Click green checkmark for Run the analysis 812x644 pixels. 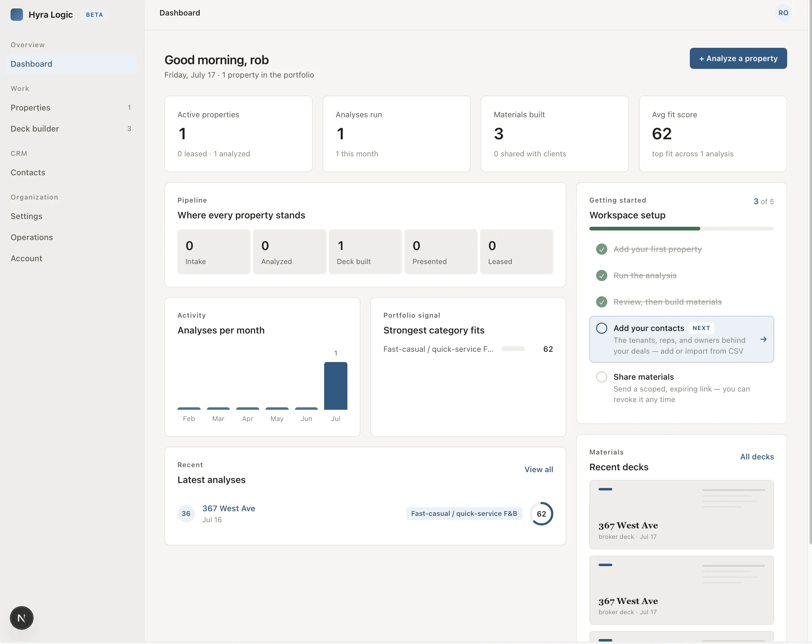(x=601, y=275)
